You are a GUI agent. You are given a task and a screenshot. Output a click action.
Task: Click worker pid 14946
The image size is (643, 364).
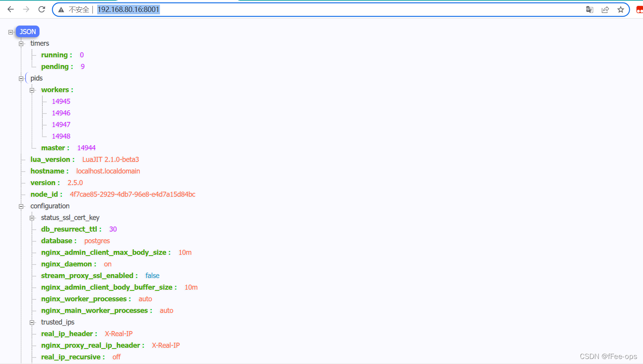(61, 113)
